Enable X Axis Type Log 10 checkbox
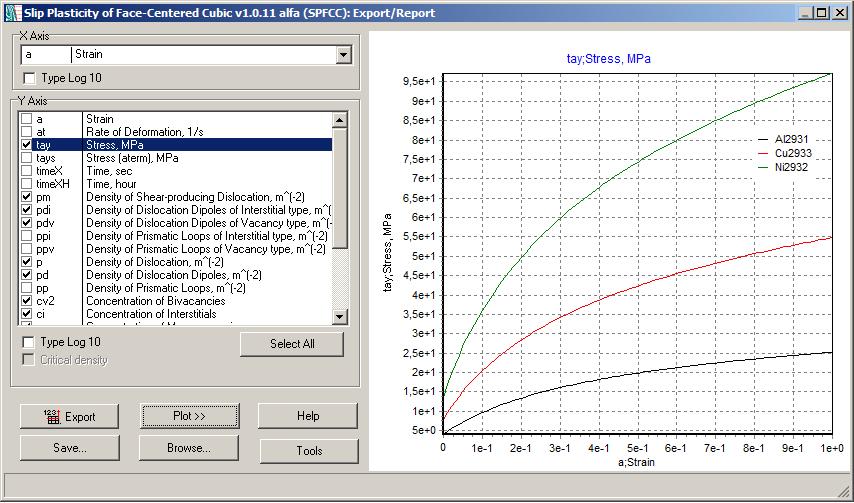The width and height of the screenshot is (854, 503). tap(29, 78)
